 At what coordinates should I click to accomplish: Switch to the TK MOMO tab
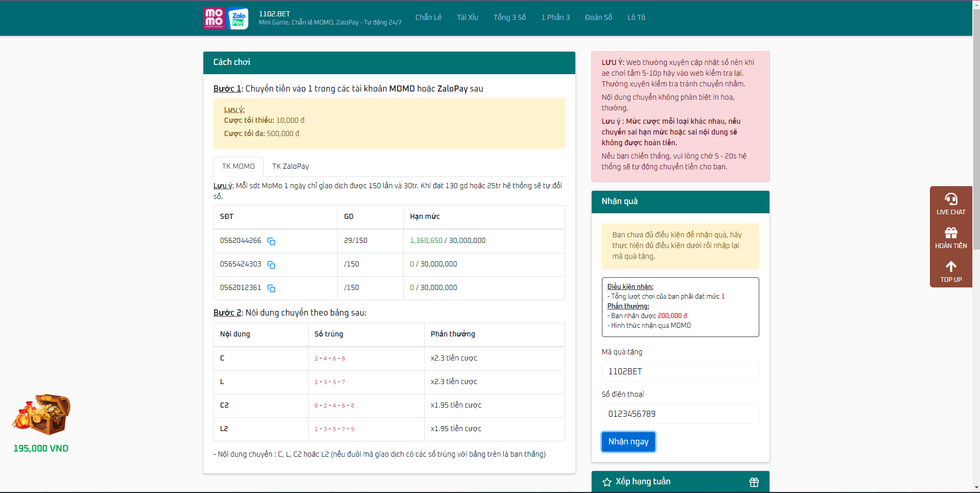click(238, 167)
